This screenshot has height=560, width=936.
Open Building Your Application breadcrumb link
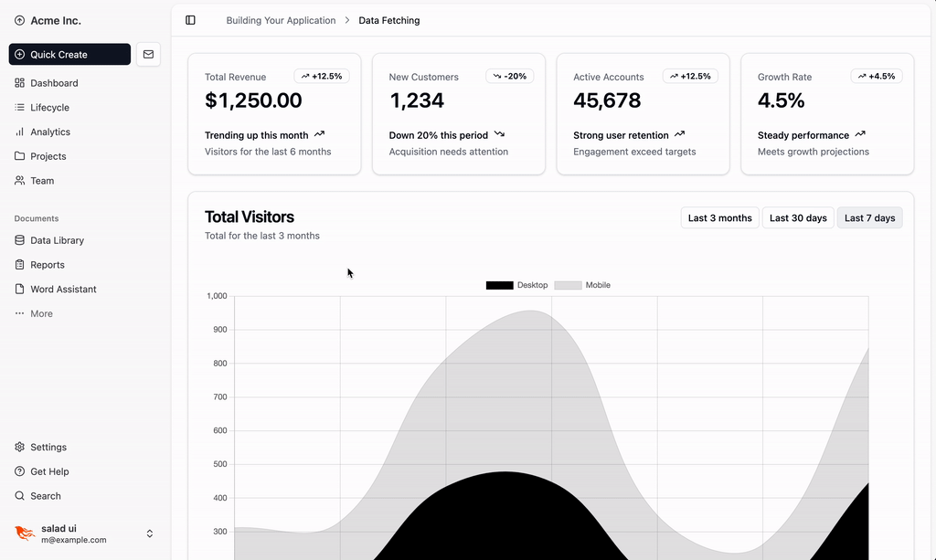pos(281,19)
